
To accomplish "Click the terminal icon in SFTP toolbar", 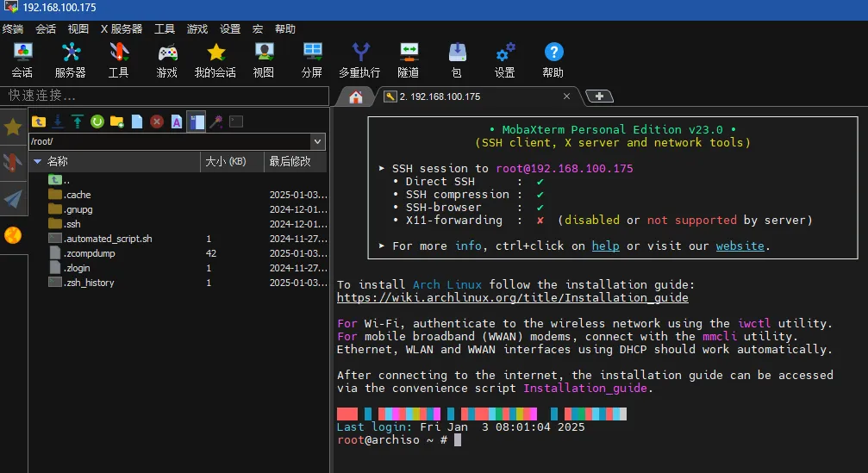I will [x=236, y=121].
